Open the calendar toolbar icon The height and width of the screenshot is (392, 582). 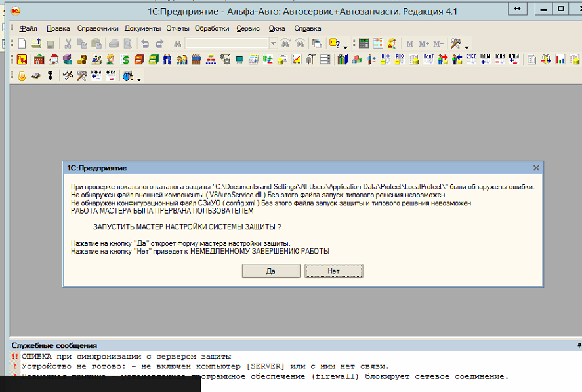(x=378, y=43)
